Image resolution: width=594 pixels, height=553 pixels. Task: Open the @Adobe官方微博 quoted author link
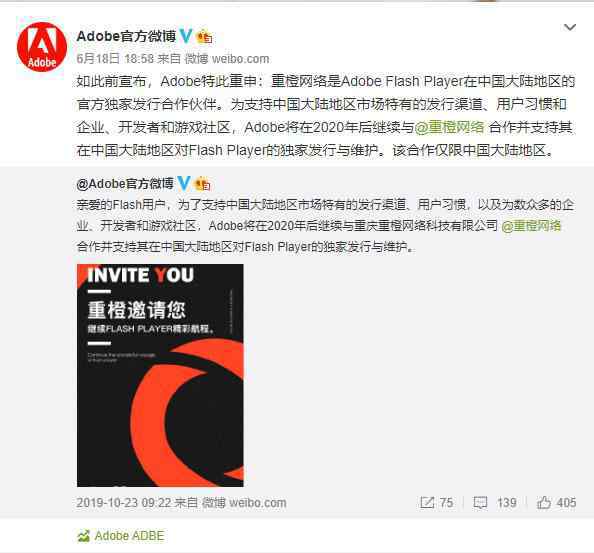pyautogui.click(x=125, y=184)
